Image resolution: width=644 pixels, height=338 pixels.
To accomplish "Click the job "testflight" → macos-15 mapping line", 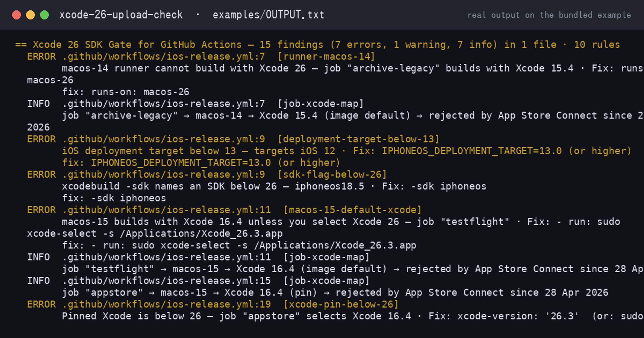I will 353,269.
